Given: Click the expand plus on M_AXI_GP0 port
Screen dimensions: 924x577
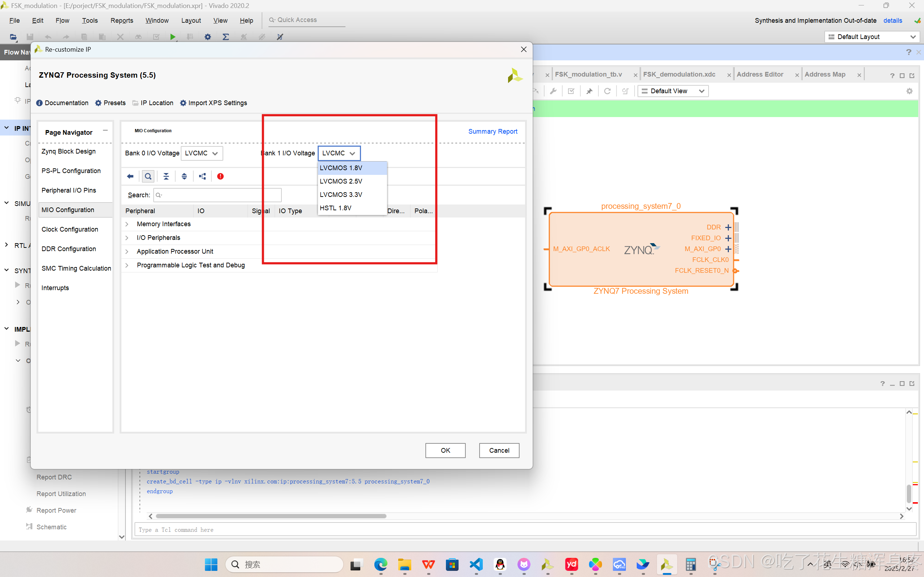Looking at the screenshot, I should (x=728, y=249).
